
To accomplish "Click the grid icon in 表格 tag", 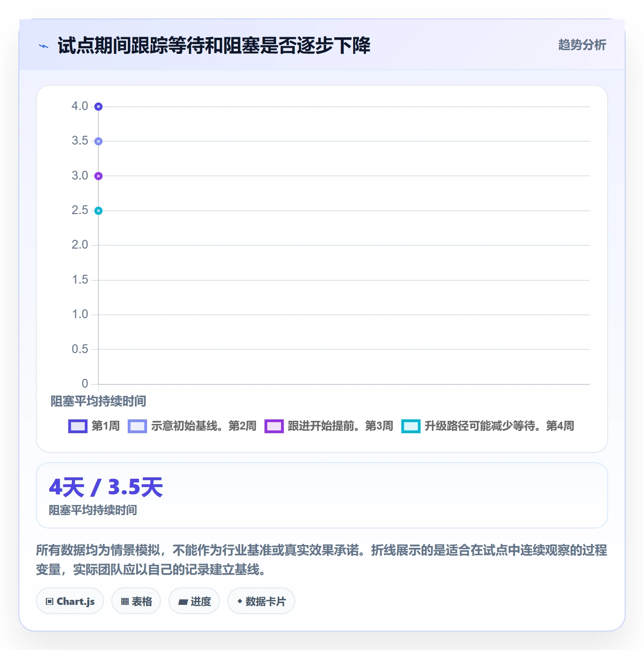I will pos(125,602).
